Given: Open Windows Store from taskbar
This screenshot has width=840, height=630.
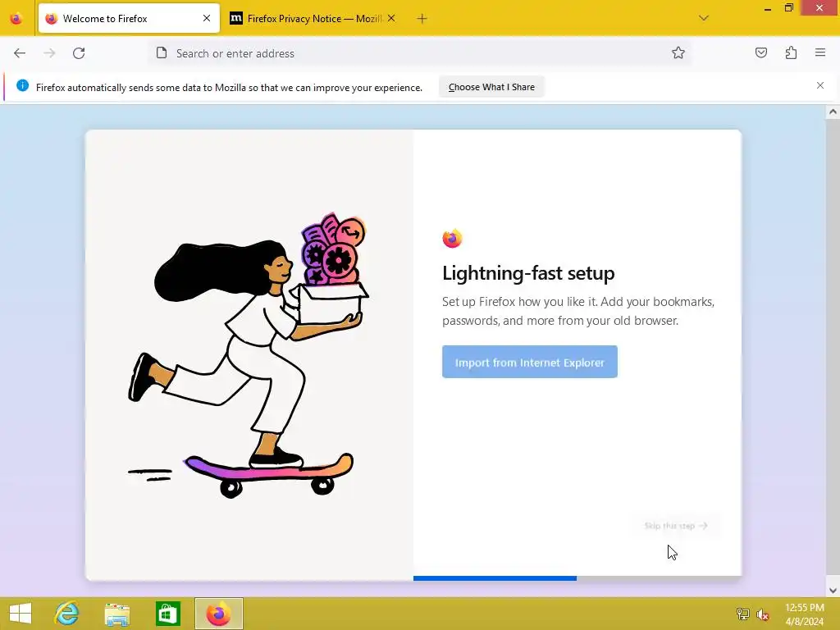Looking at the screenshot, I should click(167, 614).
